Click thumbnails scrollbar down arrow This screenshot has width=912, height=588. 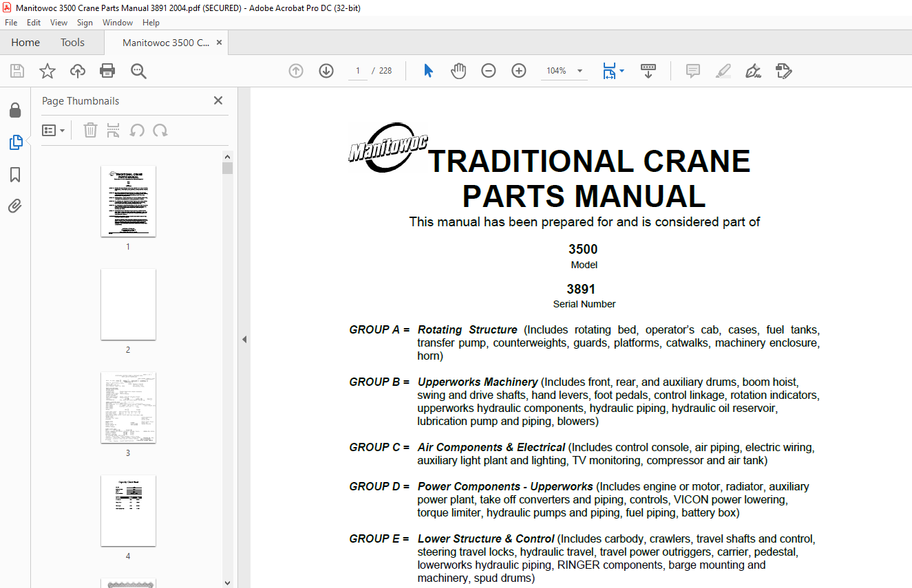(x=228, y=582)
